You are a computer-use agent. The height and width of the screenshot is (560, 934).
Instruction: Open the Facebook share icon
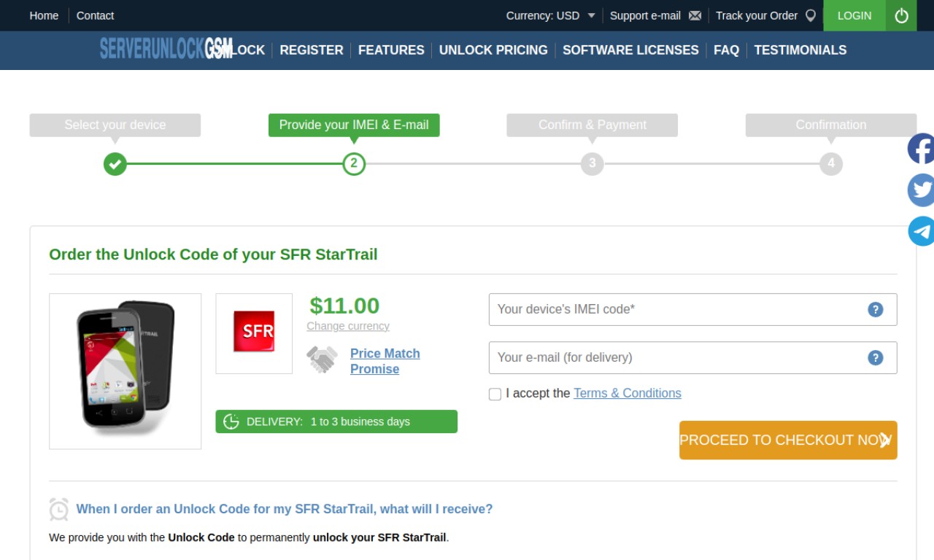[x=921, y=149]
